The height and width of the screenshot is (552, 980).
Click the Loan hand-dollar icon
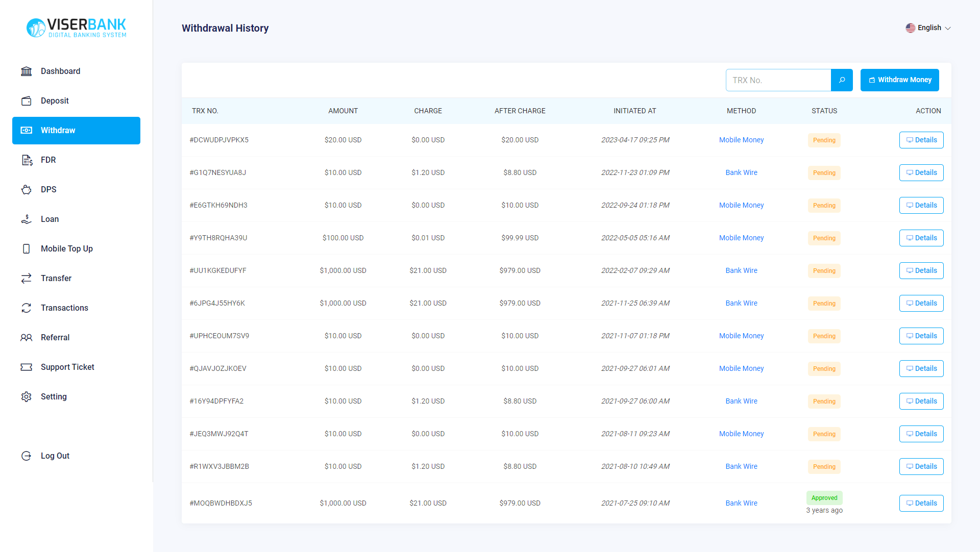pos(27,219)
